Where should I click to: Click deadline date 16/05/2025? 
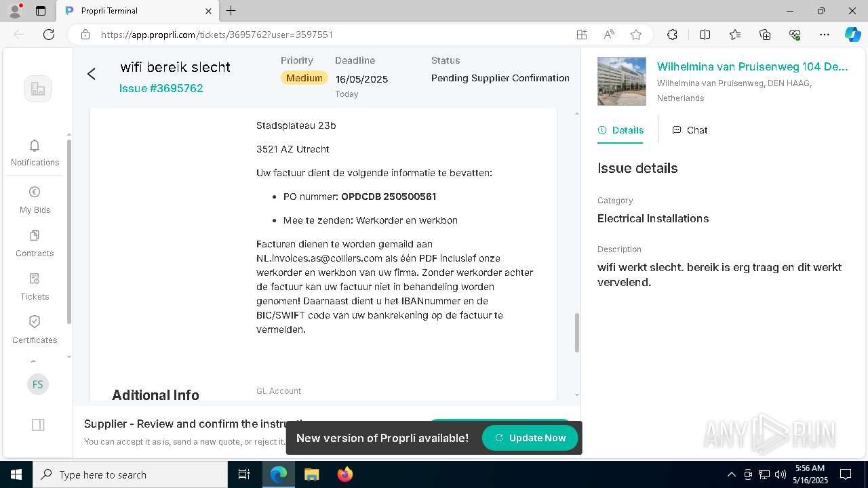tap(361, 79)
